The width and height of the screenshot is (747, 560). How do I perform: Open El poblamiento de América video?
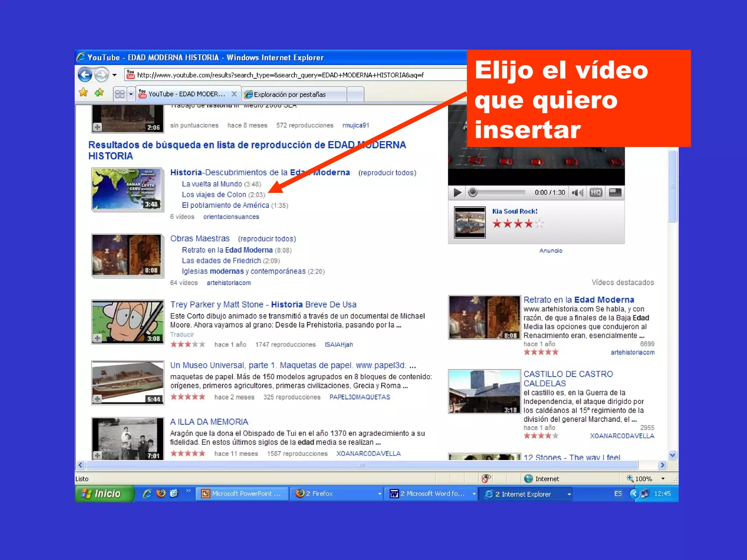click(x=225, y=205)
